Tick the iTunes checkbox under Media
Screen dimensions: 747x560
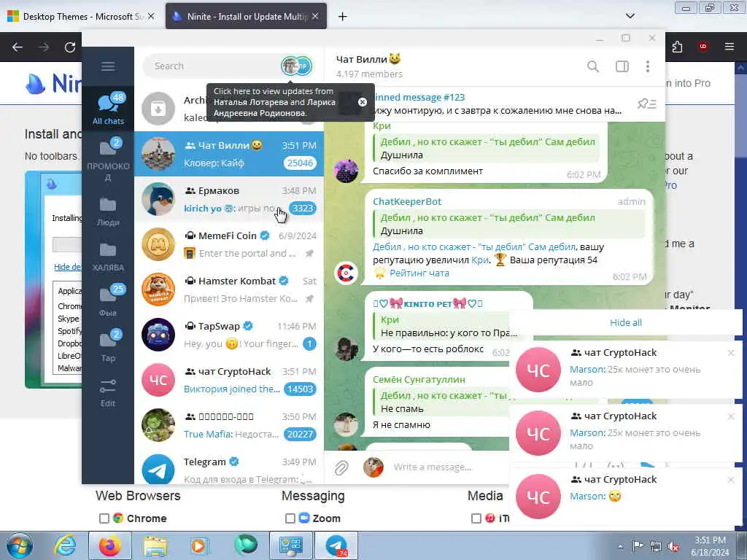(476, 518)
